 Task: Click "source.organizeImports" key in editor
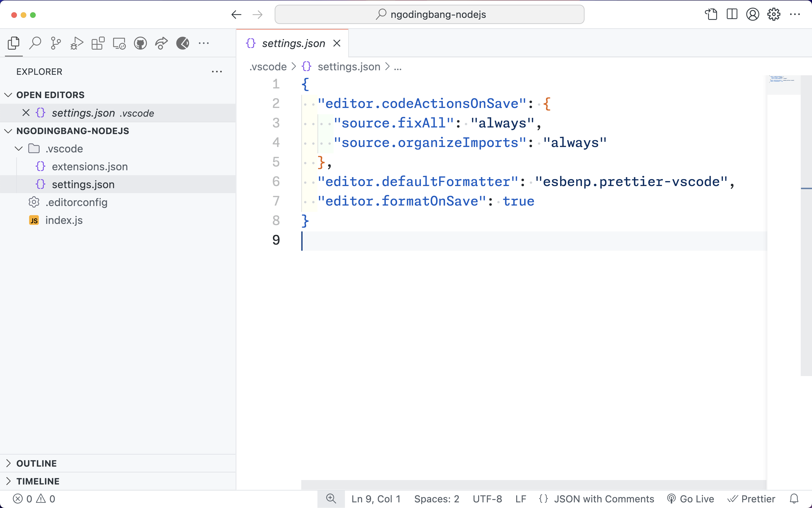pyautogui.click(x=430, y=143)
